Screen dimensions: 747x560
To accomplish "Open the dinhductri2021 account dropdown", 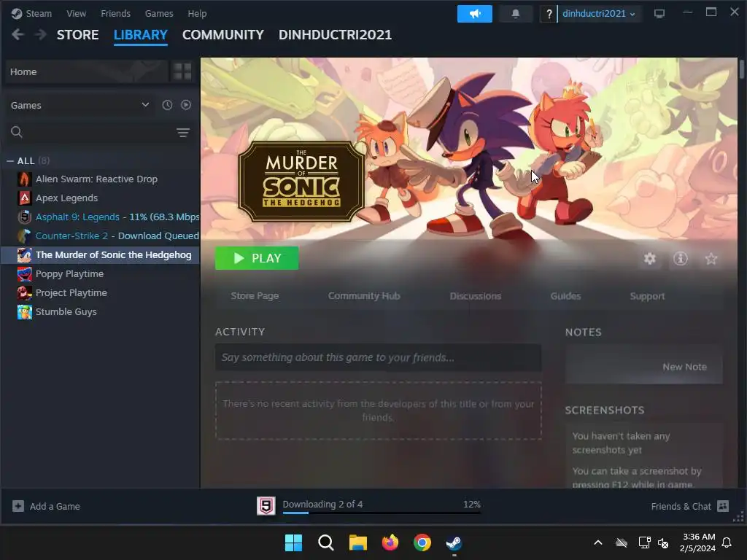I will coord(598,14).
